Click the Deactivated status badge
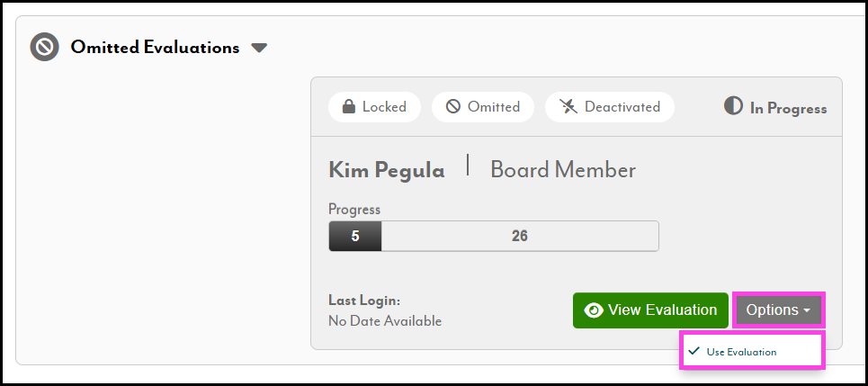868x386 pixels. [610, 107]
